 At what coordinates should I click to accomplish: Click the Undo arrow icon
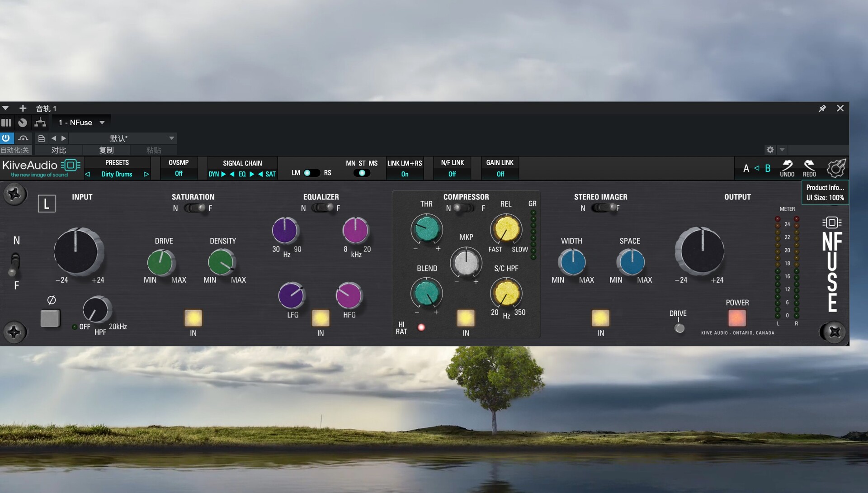point(787,166)
